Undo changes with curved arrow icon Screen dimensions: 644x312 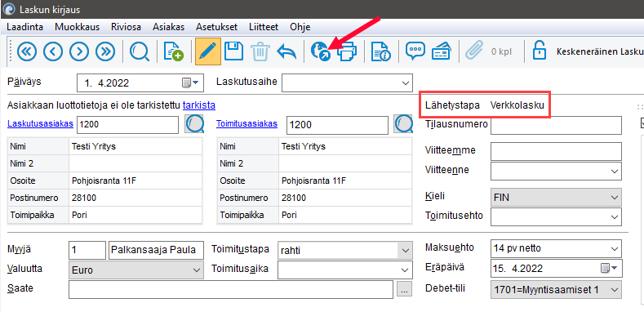(x=286, y=51)
